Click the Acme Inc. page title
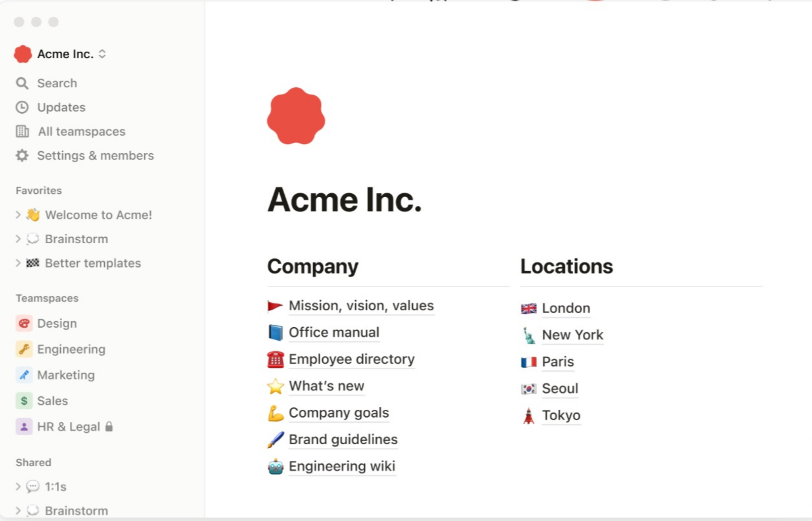Screen dimensions: 812x521 coord(345,200)
